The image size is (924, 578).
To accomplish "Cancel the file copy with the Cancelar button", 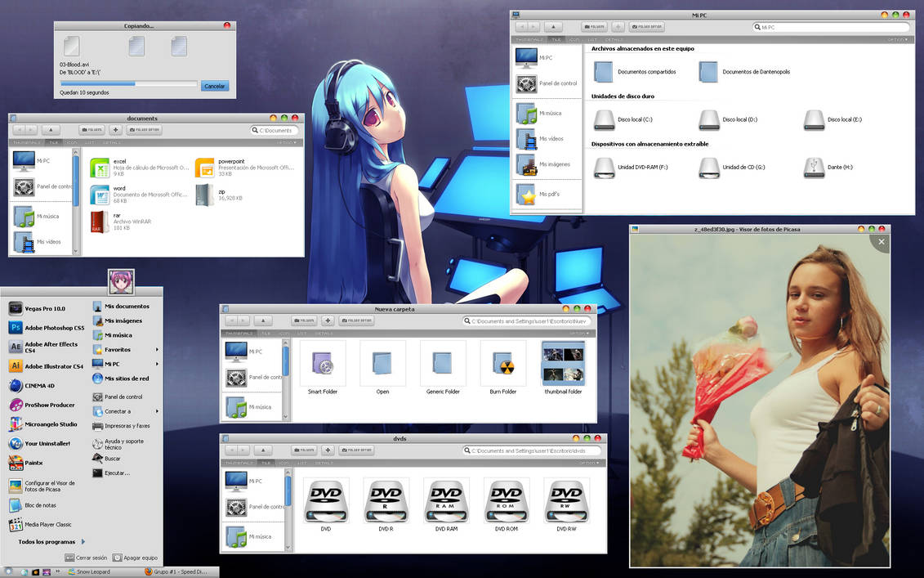I will coord(214,85).
